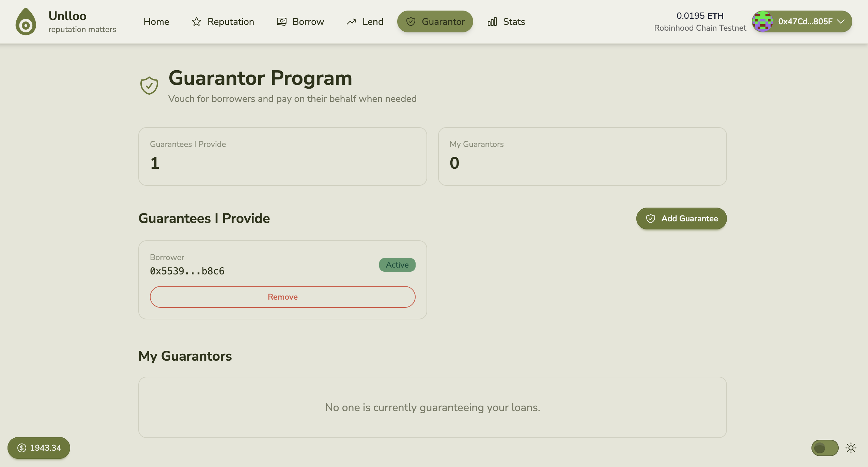
Task: Click the Guarantees I Provide stat card
Action: coord(282,156)
